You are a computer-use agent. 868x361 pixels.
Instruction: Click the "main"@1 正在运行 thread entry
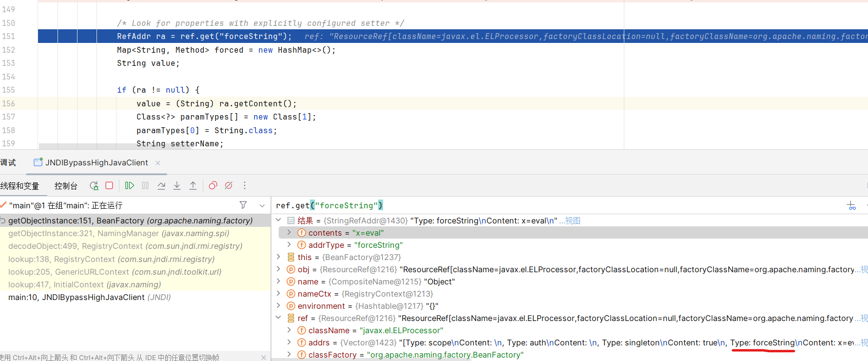66,205
